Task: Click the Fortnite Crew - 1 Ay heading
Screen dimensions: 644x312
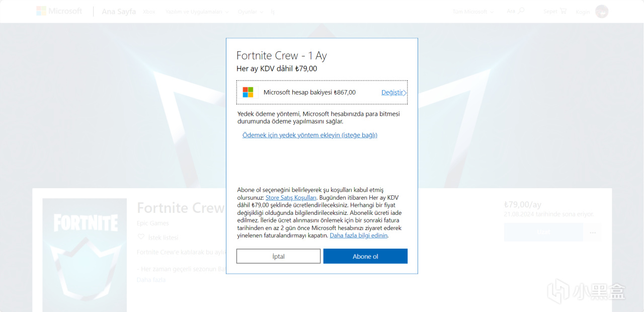Action: coord(282,56)
